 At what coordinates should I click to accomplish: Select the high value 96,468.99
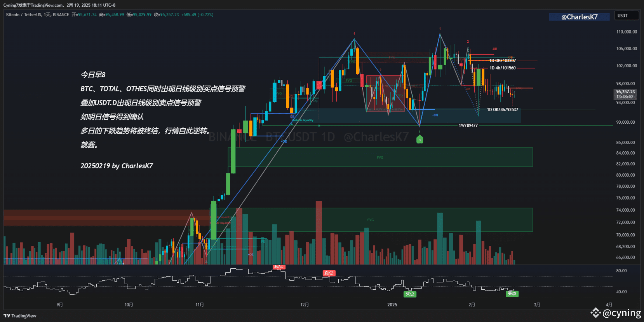(x=115, y=15)
